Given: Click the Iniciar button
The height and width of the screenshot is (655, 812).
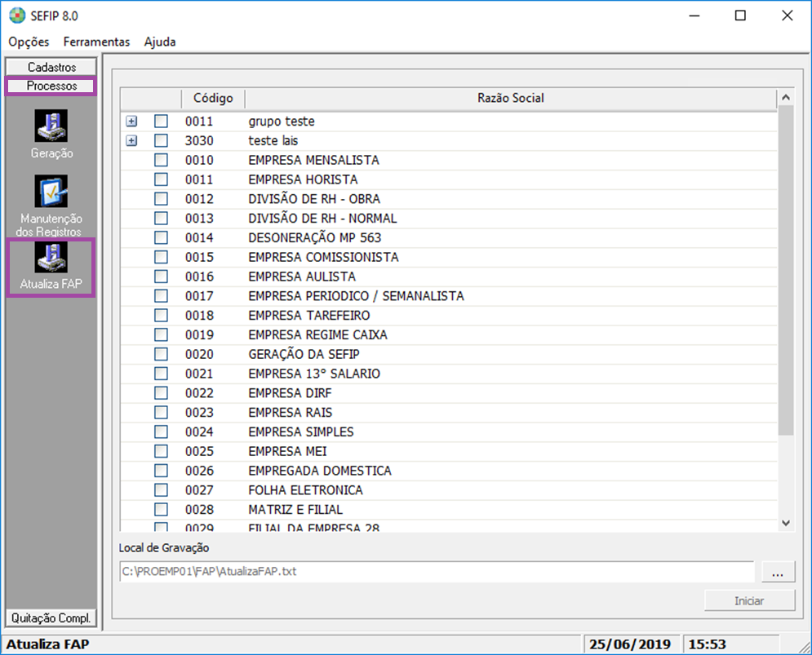Looking at the screenshot, I should coord(749,600).
